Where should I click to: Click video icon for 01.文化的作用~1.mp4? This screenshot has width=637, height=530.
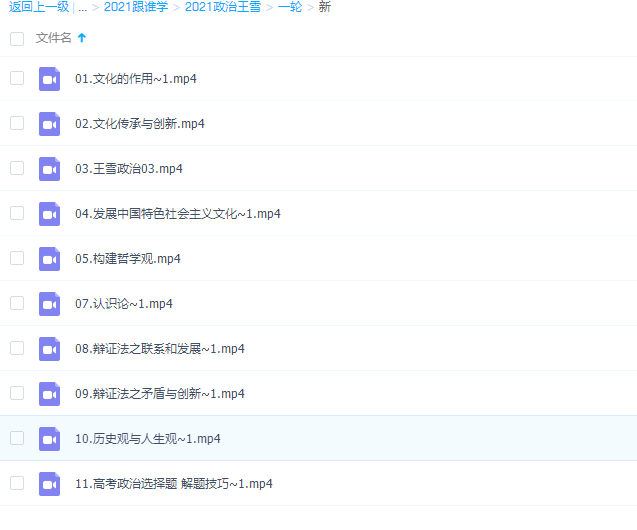[x=49, y=79]
